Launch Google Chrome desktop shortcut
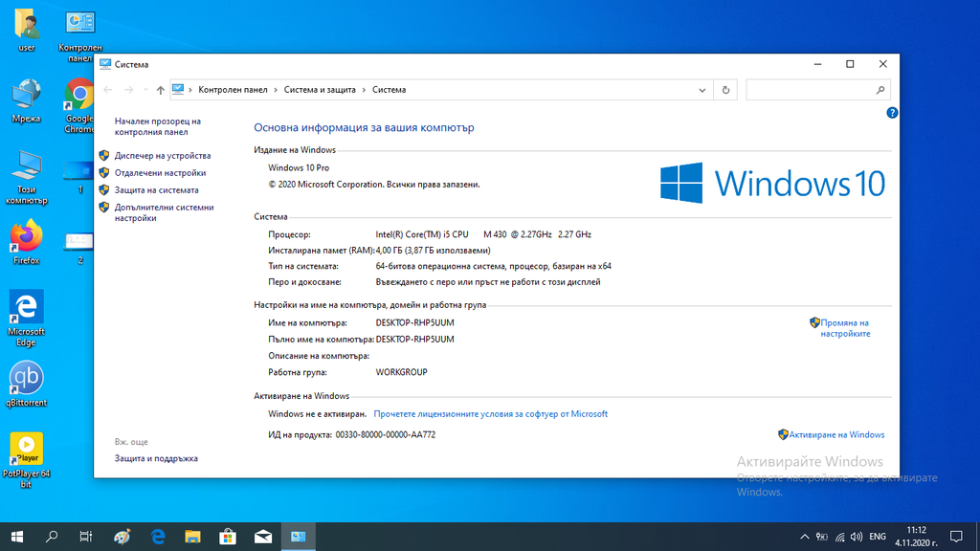The image size is (980, 551). (x=79, y=106)
